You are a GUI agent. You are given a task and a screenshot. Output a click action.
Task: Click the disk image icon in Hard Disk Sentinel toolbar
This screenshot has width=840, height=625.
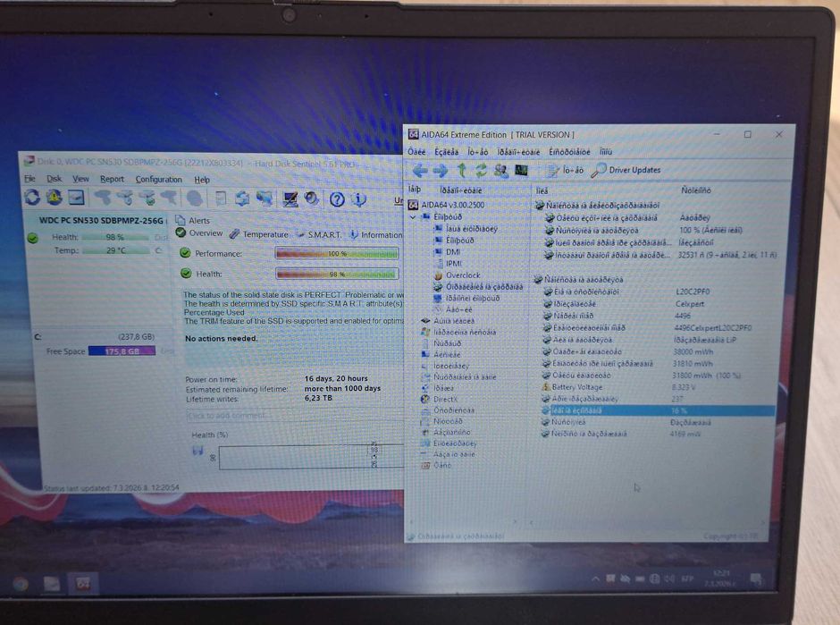pyautogui.click(x=76, y=198)
